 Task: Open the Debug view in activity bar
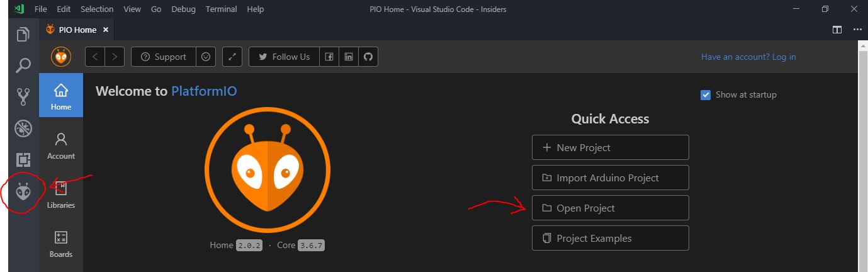(x=23, y=128)
